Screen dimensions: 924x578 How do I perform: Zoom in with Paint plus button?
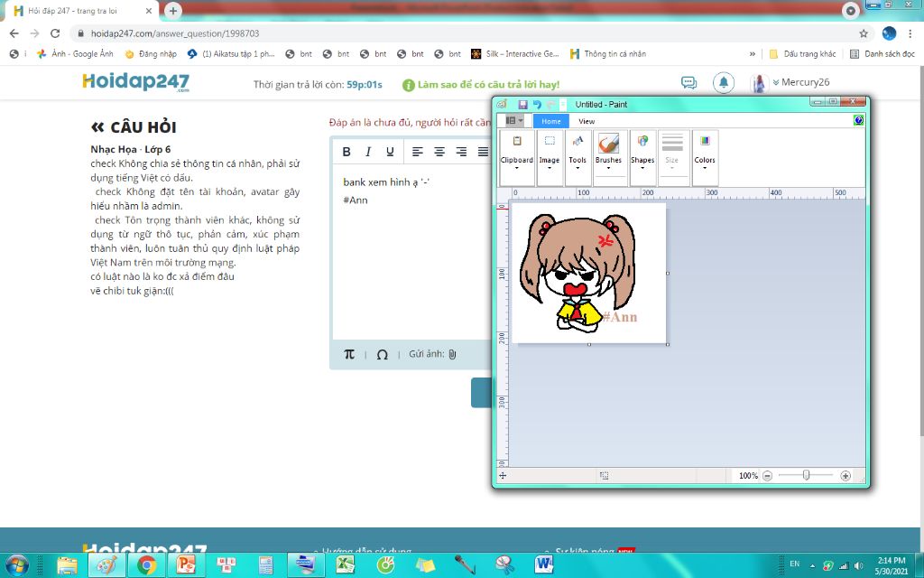[845, 475]
